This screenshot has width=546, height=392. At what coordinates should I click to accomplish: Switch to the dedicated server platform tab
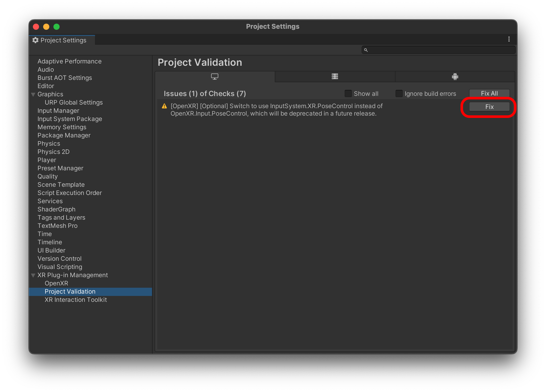[x=335, y=77]
